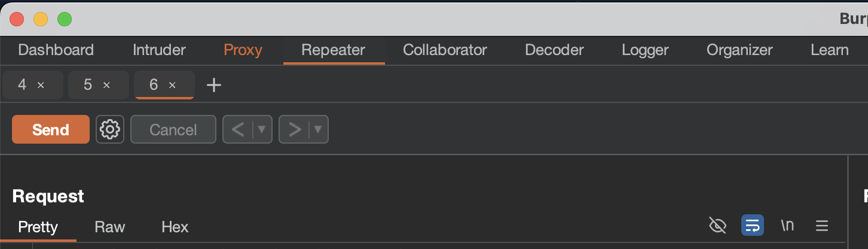
Task: Close Repeater tab 6
Action: coord(172,85)
